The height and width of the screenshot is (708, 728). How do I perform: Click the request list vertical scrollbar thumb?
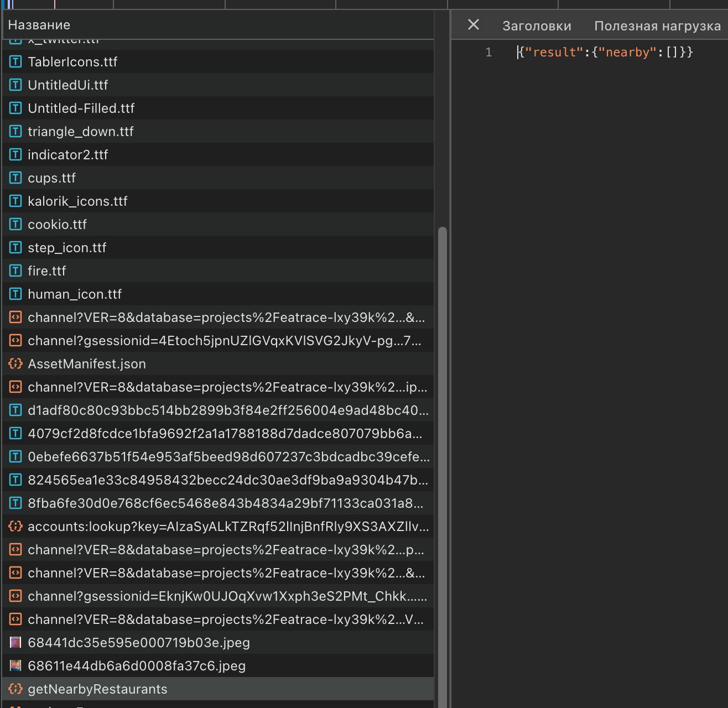coord(442,467)
